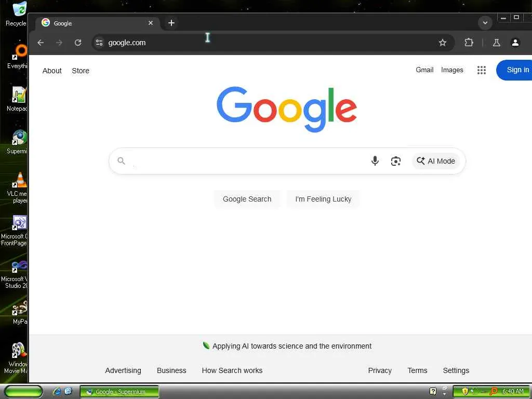Viewport: 532px width, 399px height.
Task: Open the Business footer link
Action: pos(171,370)
